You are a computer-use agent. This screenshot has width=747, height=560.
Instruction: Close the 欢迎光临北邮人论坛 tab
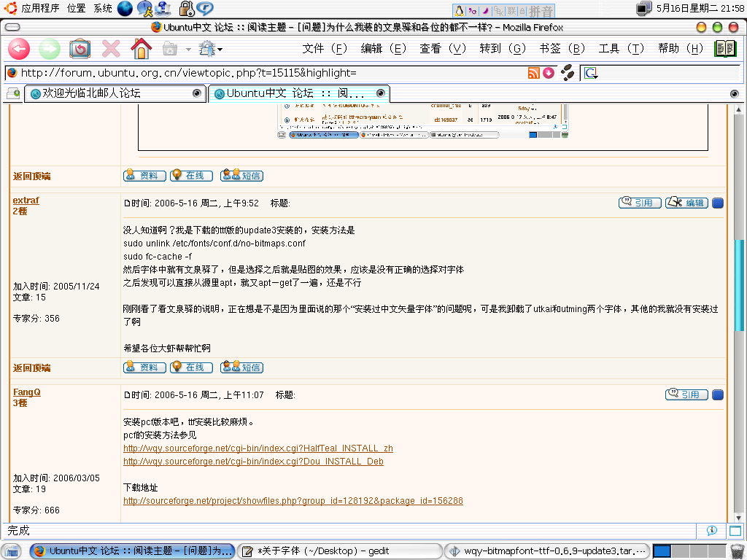click(x=196, y=93)
